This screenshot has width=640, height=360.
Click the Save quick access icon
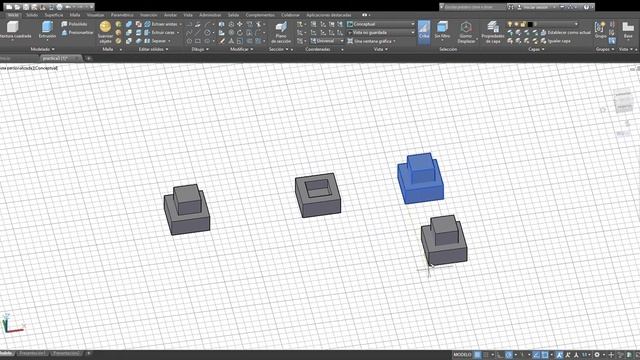26,7
